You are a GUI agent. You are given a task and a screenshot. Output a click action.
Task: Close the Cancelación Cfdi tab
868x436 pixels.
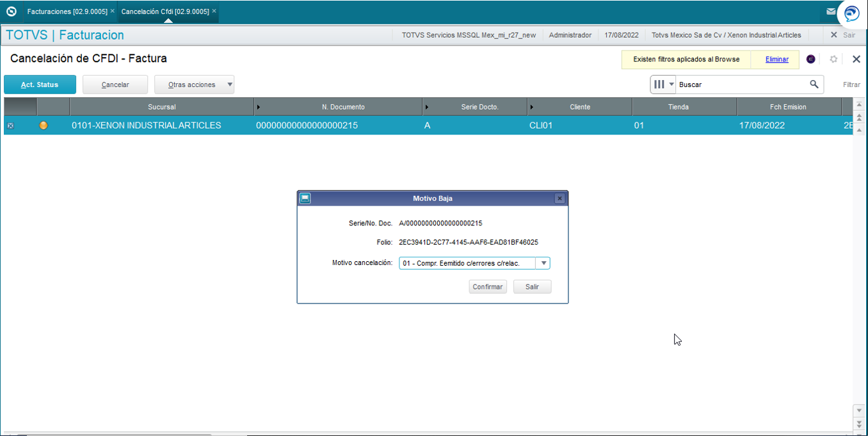pyautogui.click(x=214, y=12)
